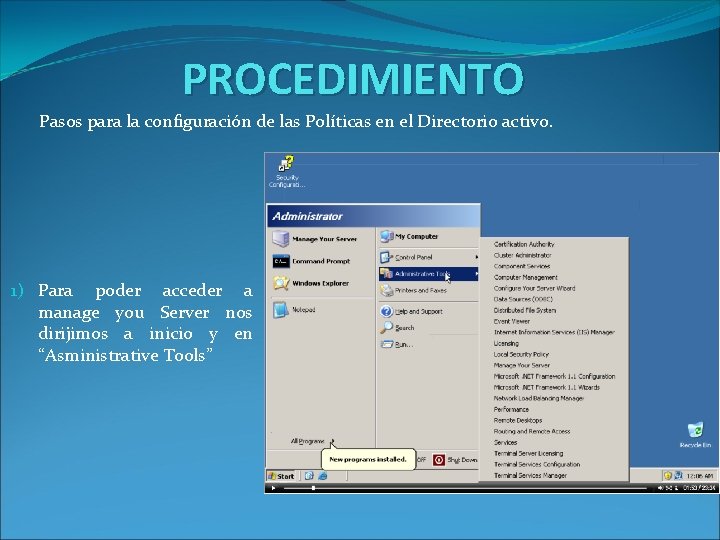
Task: Open Terminal Services Manager
Action: click(530, 476)
